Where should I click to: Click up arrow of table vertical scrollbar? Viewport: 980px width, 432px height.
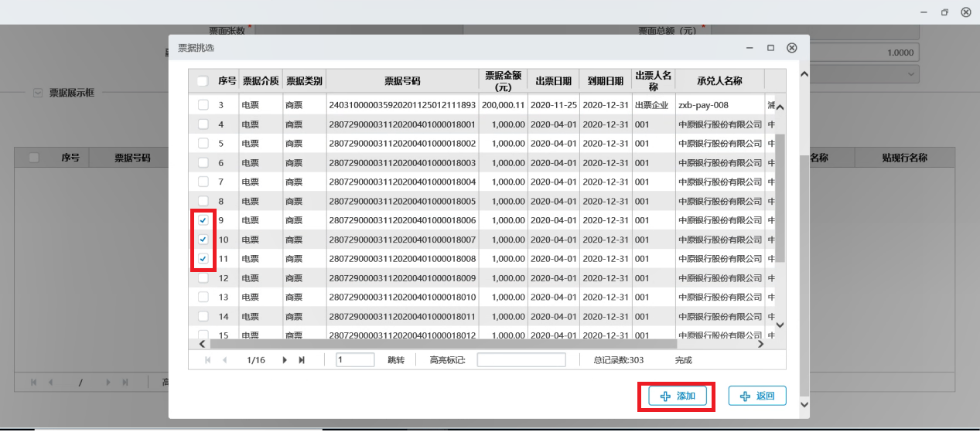pyautogui.click(x=780, y=107)
